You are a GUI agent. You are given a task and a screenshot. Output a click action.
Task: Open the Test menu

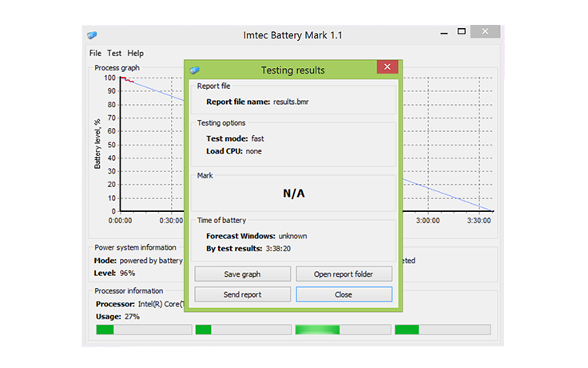(114, 54)
